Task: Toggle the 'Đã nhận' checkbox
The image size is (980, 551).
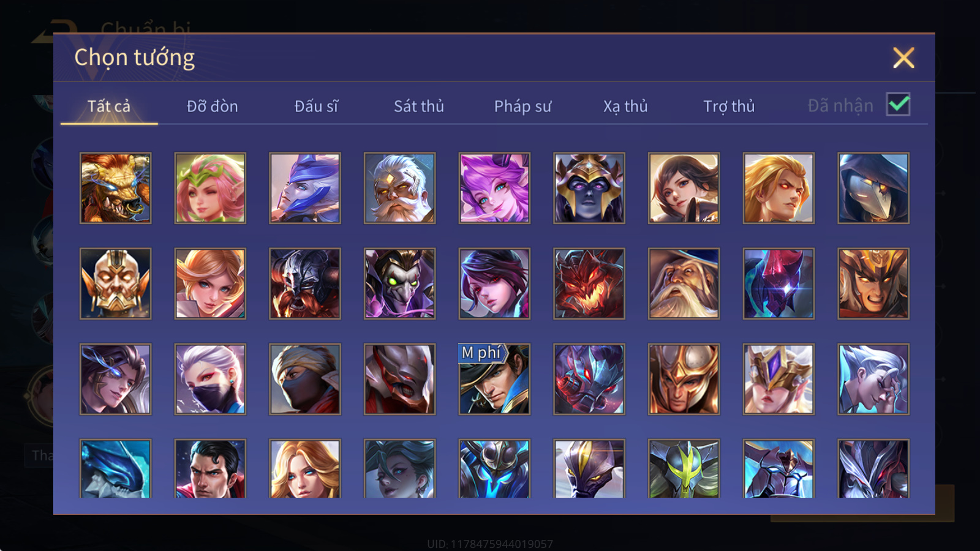Action: pyautogui.click(x=898, y=105)
